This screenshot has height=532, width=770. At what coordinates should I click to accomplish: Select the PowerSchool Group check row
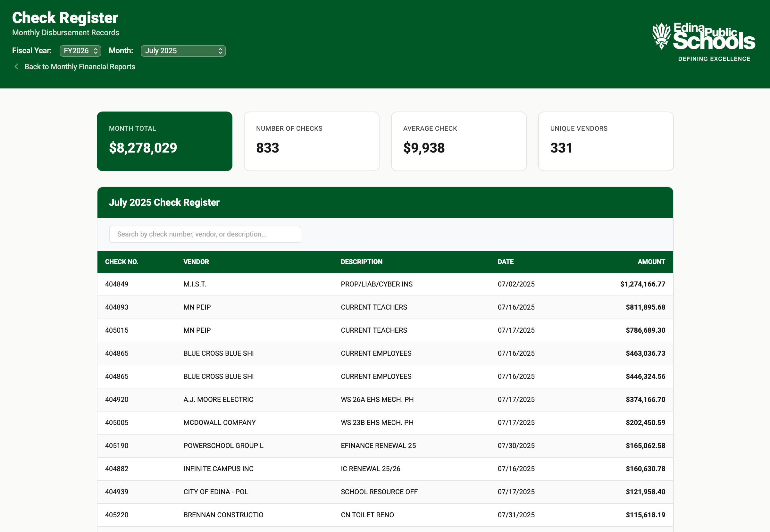point(385,445)
